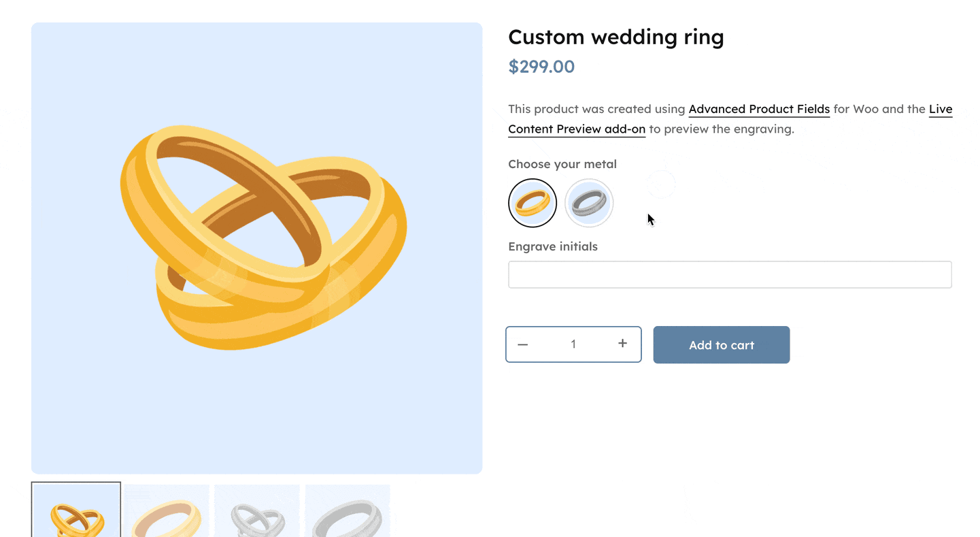Click the $299.00 price text
Viewport: 980px width, 537px height.
tap(541, 67)
